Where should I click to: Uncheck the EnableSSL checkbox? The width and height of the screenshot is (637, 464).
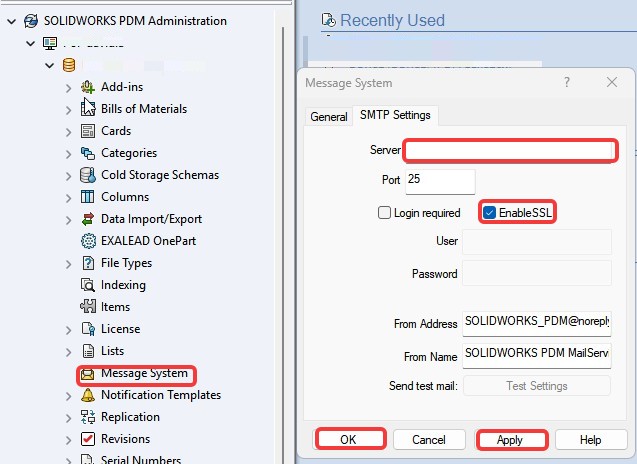click(489, 212)
